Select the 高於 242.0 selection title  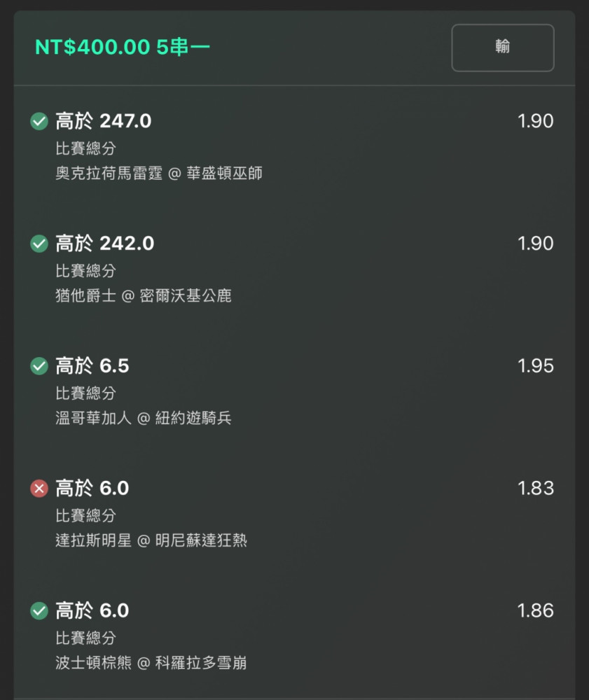(105, 244)
